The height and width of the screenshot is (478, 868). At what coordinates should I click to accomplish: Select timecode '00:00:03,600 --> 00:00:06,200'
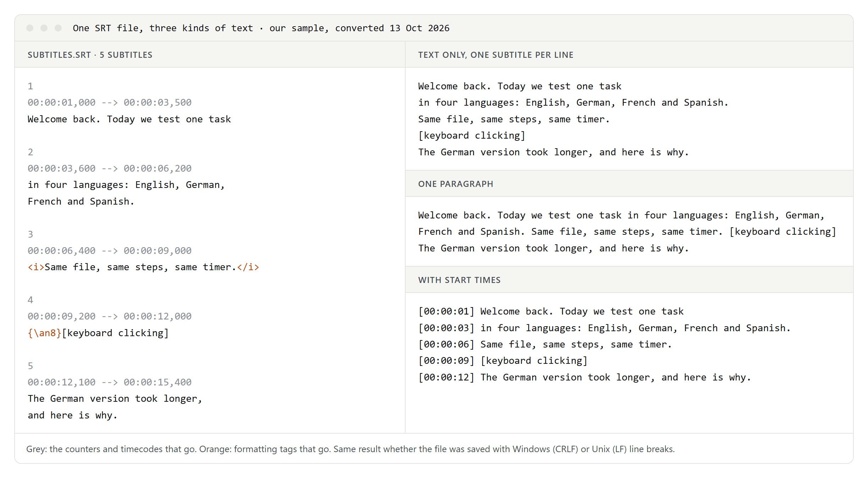pos(110,168)
